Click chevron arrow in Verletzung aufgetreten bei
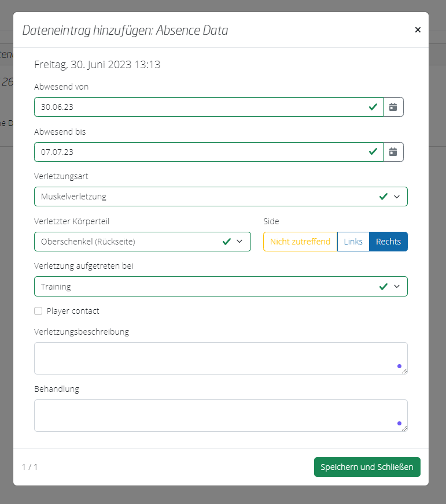446x504 pixels. point(397,287)
